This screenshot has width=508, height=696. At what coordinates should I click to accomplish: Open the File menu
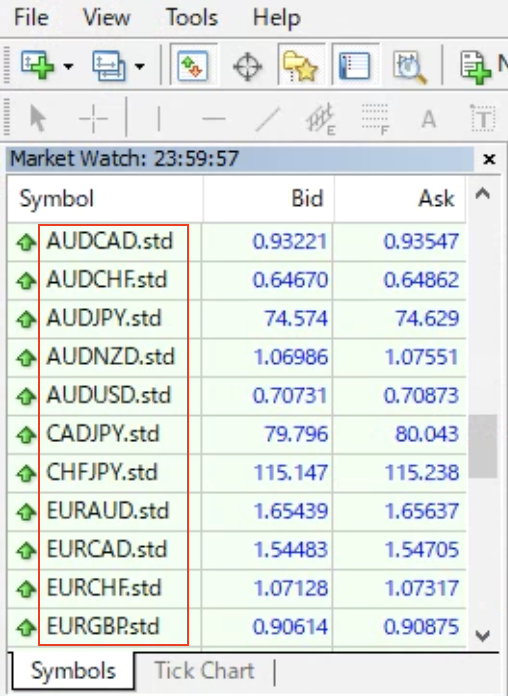tap(31, 18)
